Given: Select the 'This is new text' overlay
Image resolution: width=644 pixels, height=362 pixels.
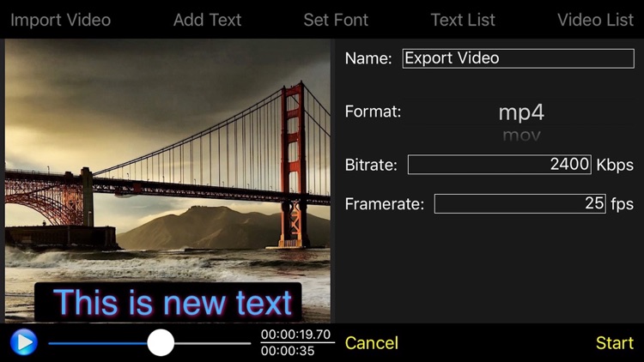Looking at the screenshot, I should 168,302.
